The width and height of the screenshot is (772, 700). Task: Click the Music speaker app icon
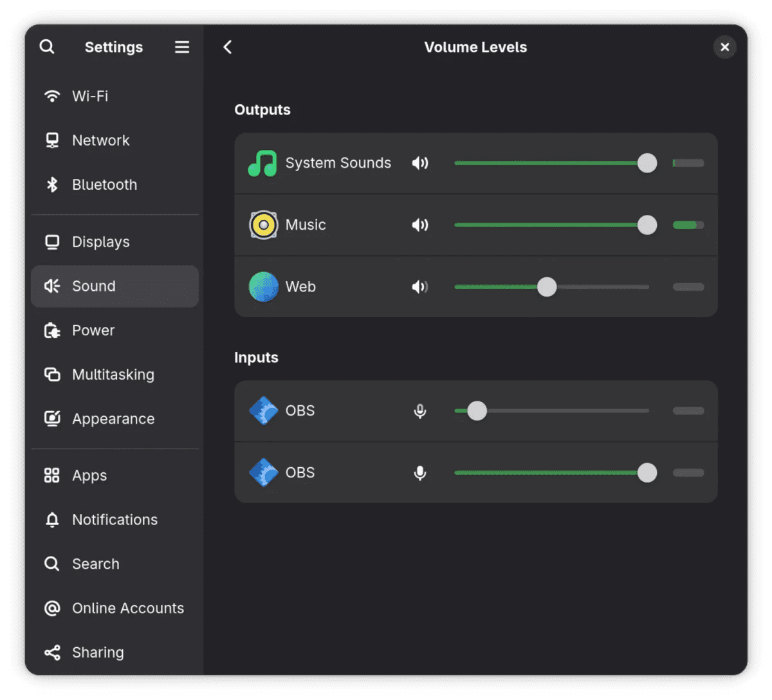click(x=263, y=225)
